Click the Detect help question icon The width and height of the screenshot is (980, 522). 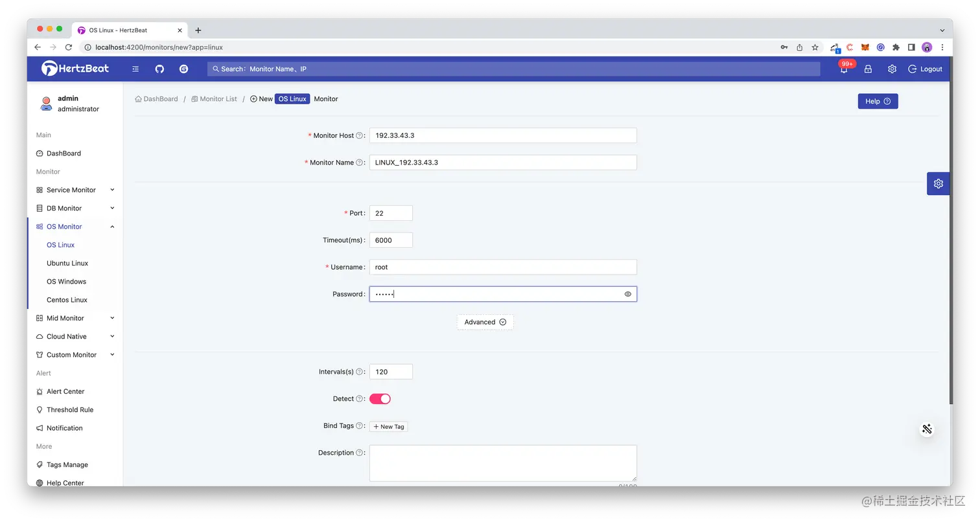point(359,399)
